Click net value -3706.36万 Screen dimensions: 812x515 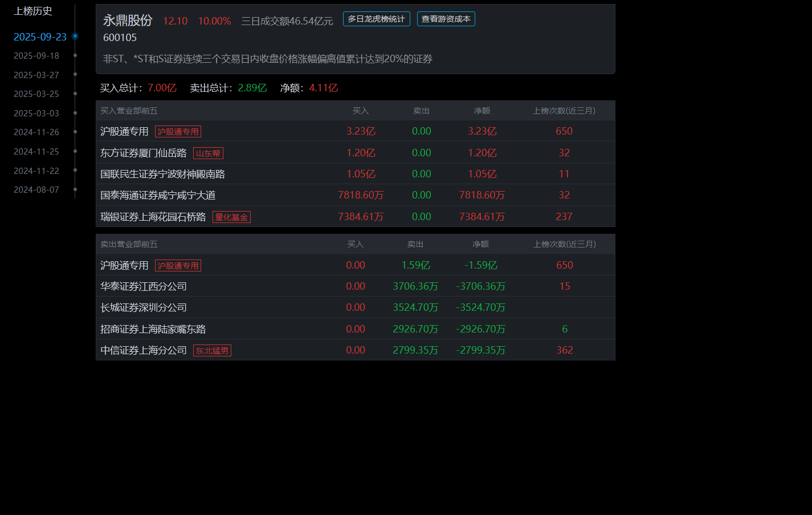481,286
